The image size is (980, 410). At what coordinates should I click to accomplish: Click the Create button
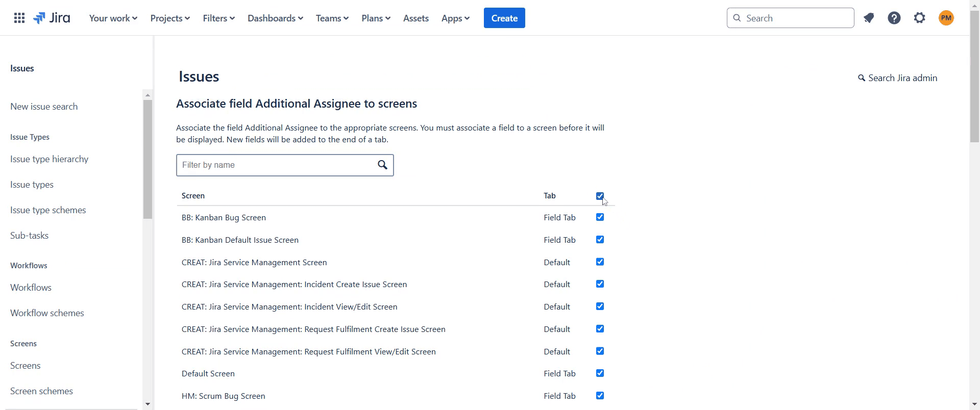tap(504, 18)
